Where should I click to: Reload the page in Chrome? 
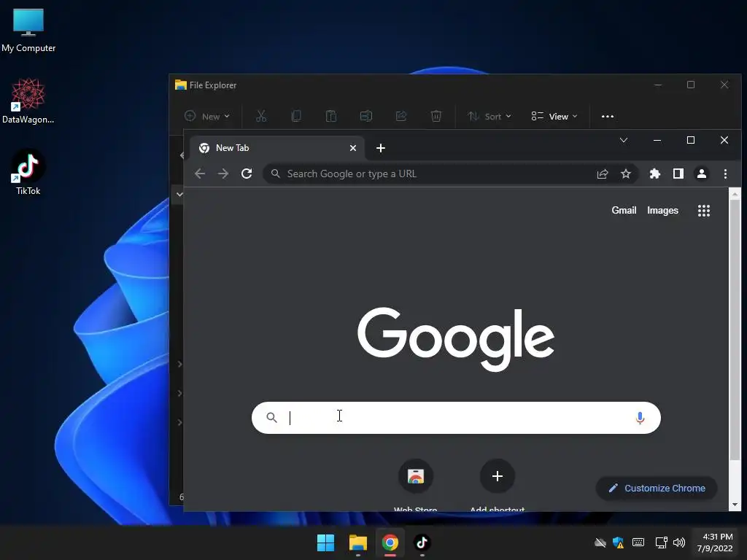point(247,174)
